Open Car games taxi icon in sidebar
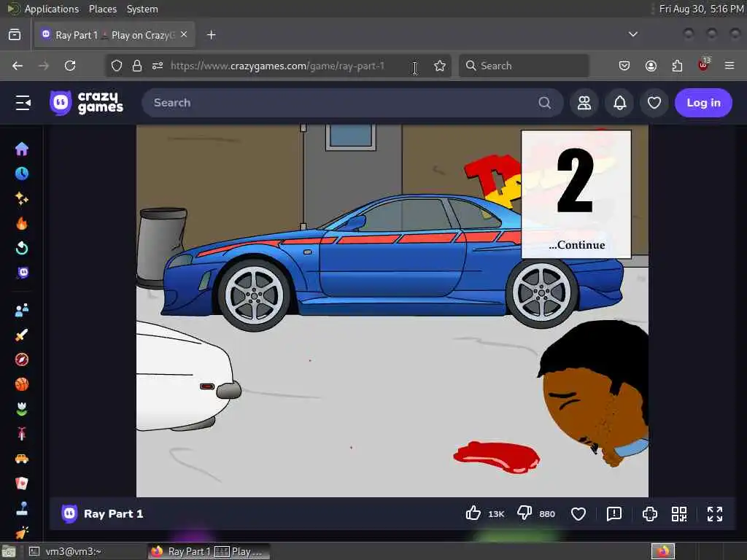Screen dimensions: 747x560 [22, 459]
